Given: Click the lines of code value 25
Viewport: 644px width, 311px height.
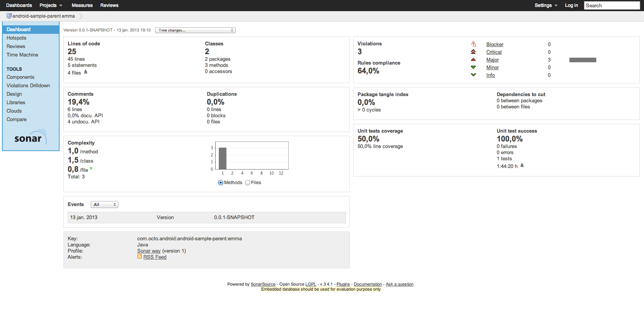Looking at the screenshot, I should pos(72,52).
